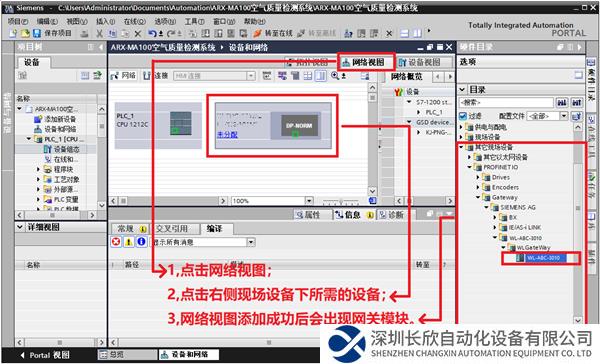Open Project (项目) menu
The image size is (600, 364).
pyautogui.click(x=18, y=21)
